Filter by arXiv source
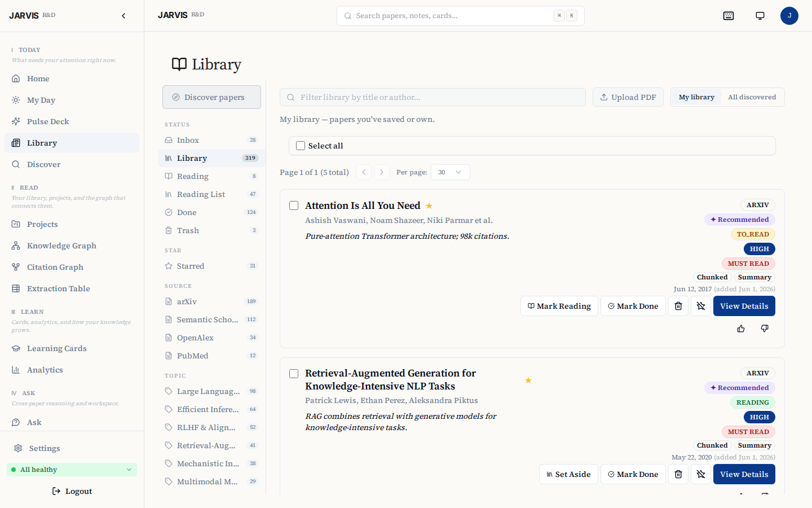Screen dimensions: 812x508 point(211,301)
